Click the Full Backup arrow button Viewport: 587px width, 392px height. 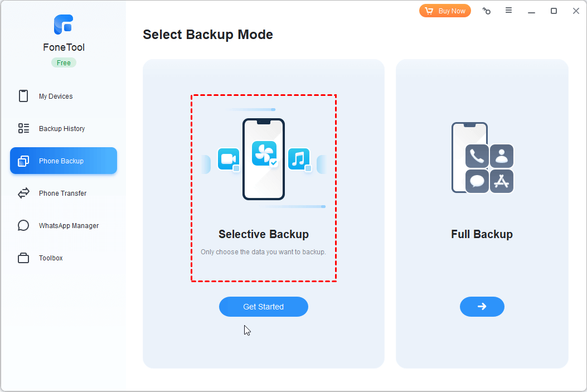pyautogui.click(x=482, y=307)
